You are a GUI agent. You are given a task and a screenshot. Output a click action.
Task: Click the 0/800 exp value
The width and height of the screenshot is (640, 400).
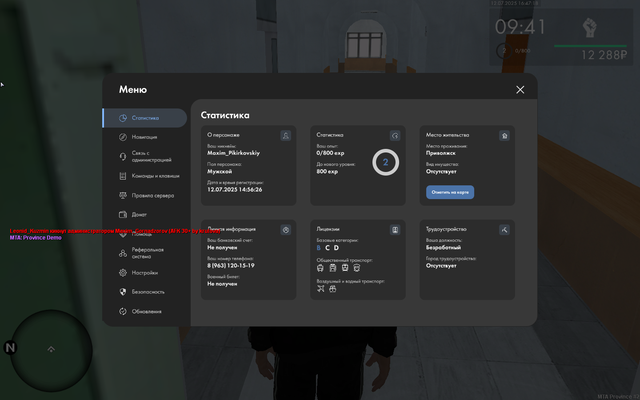pos(330,153)
